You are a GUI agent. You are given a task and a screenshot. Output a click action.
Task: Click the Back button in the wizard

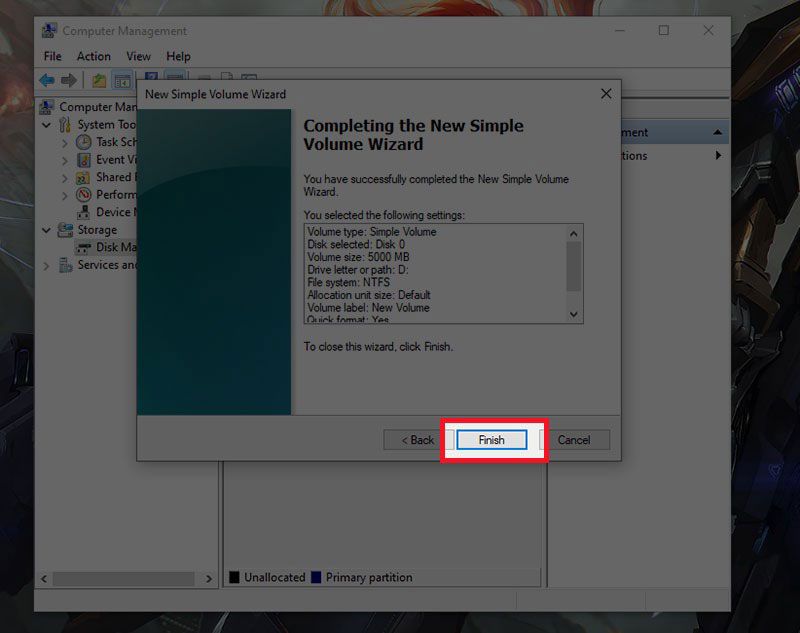pyautogui.click(x=417, y=440)
